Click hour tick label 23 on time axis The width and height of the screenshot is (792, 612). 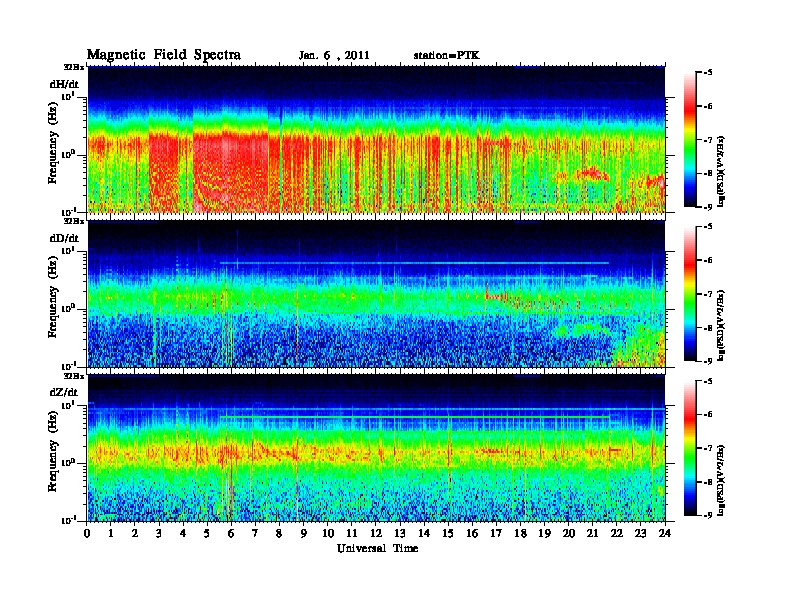pos(641,533)
